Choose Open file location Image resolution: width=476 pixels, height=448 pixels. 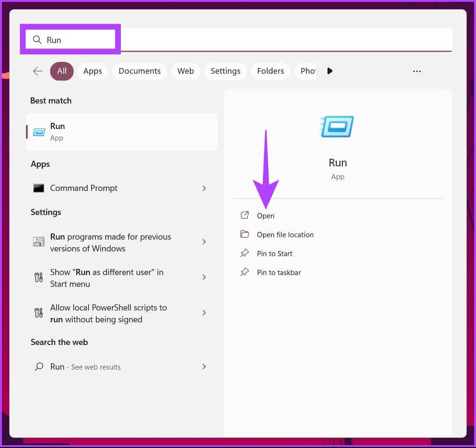(285, 235)
